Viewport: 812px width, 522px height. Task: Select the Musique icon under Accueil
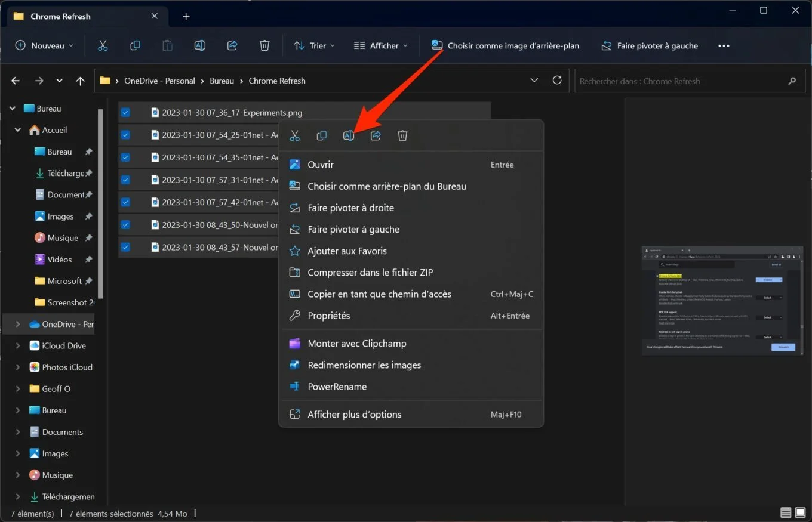[40, 238]
